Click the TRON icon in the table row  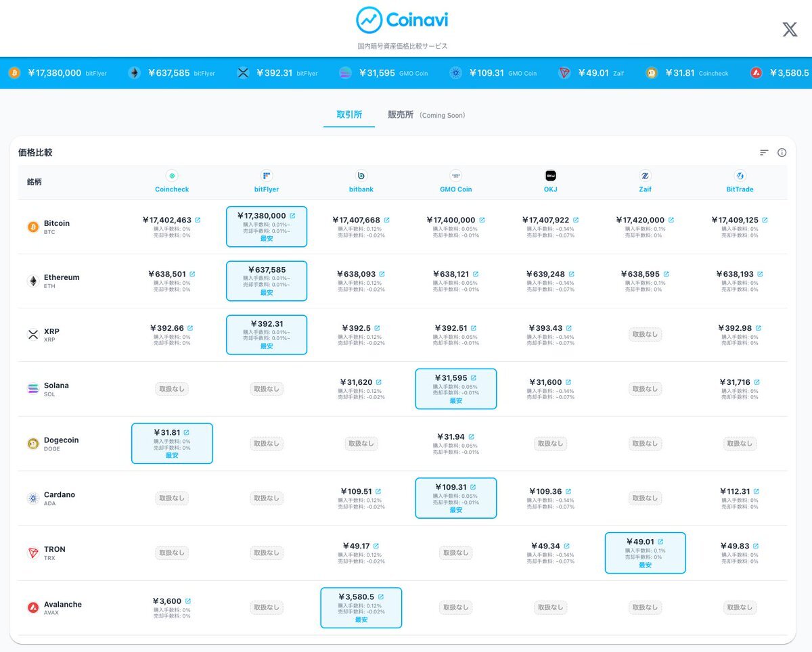[x=32, y=553]
